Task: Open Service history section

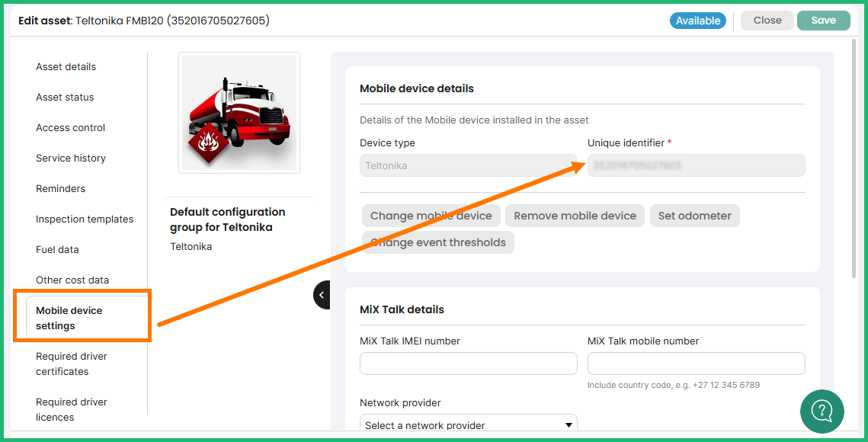Action: coord(71,159)
